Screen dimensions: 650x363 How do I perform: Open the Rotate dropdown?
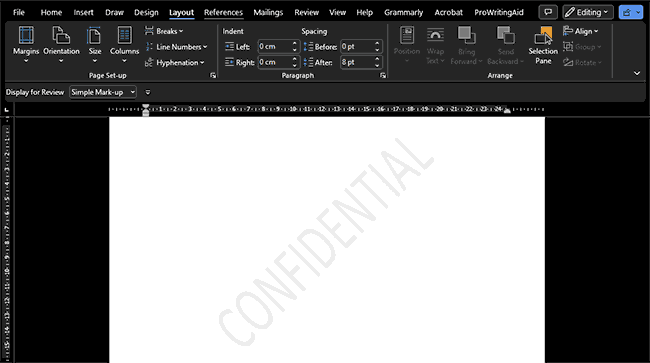[582, 63]
